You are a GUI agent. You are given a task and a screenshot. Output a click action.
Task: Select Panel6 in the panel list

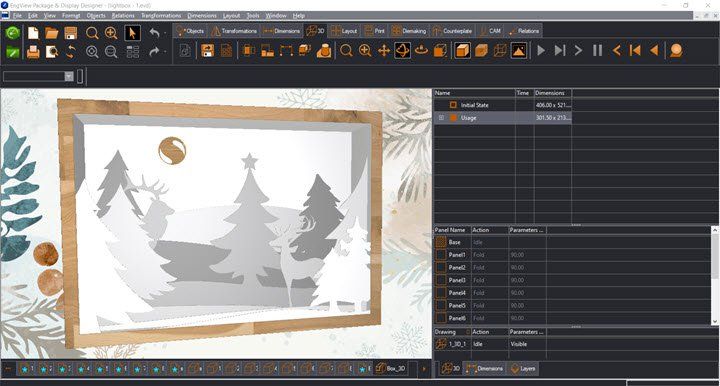573,318
